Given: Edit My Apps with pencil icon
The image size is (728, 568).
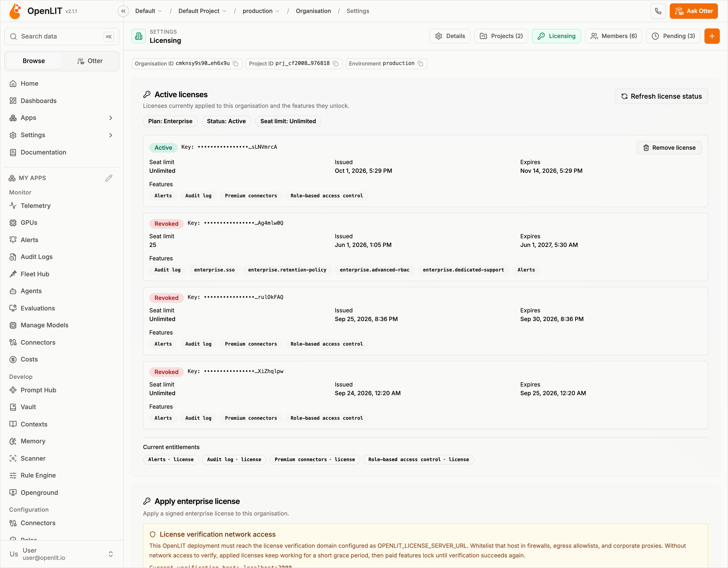Looking at the screenshot, I should pos(109,178).
